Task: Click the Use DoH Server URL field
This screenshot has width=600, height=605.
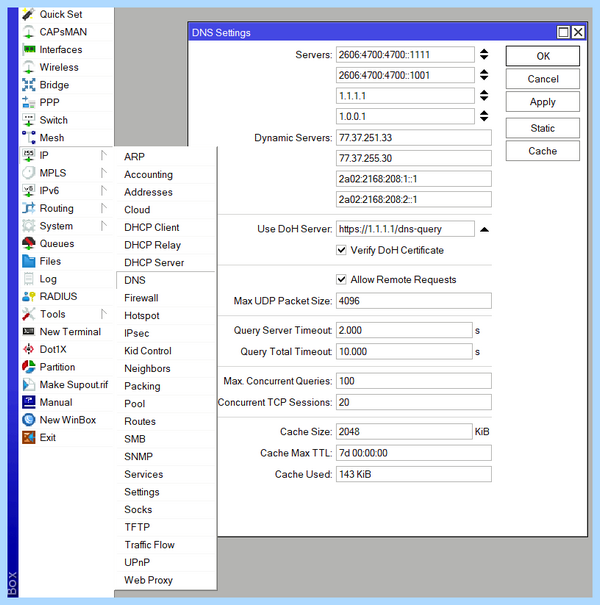Action: click(x=405, y=229)
